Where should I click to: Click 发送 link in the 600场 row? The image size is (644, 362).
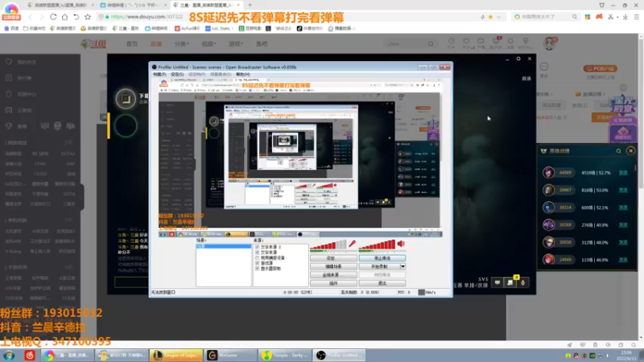pos(623,208)
